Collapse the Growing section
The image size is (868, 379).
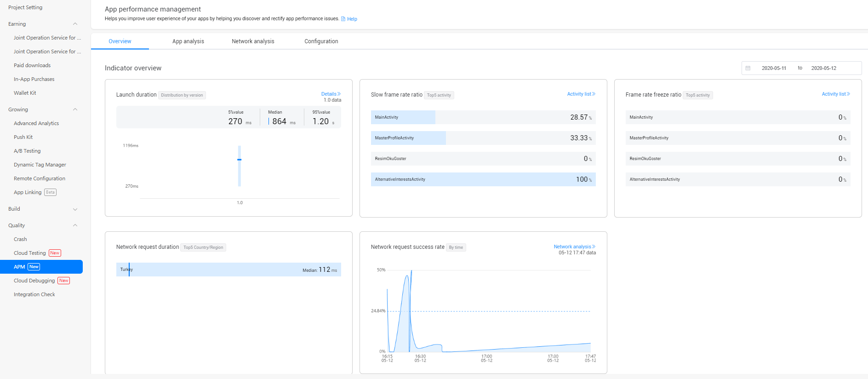(75, 109)
